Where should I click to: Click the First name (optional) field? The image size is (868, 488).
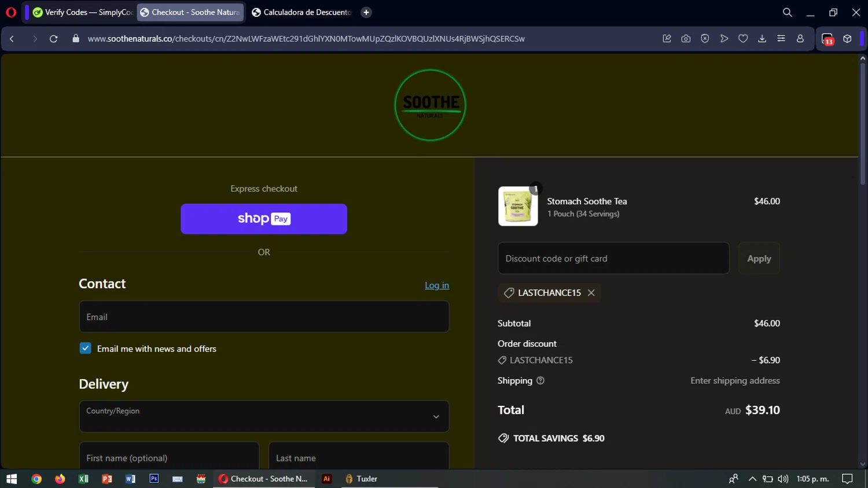click(169, 456)
